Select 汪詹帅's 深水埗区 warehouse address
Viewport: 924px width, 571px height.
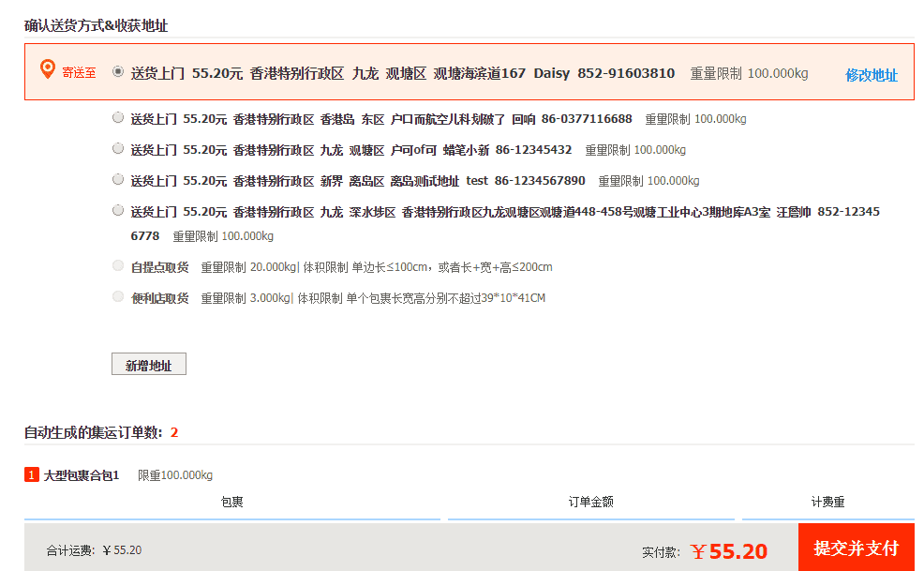click(118, 210)
